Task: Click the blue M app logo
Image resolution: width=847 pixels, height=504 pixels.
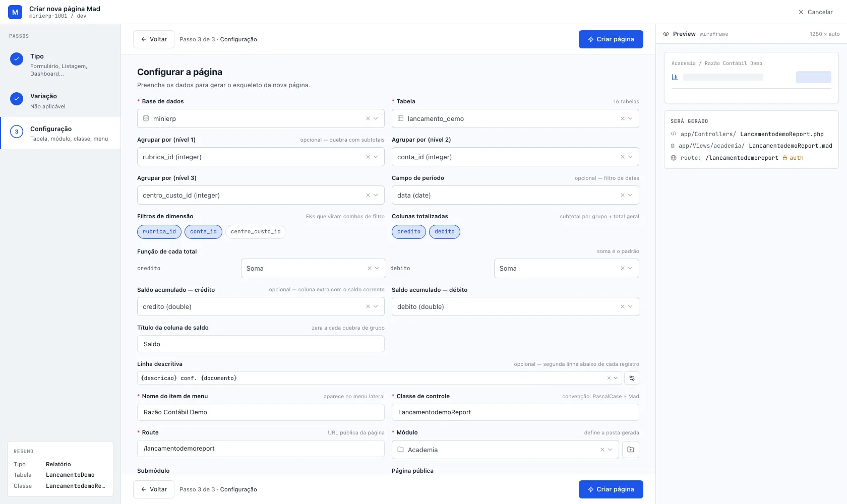Action: pos(15,12)
